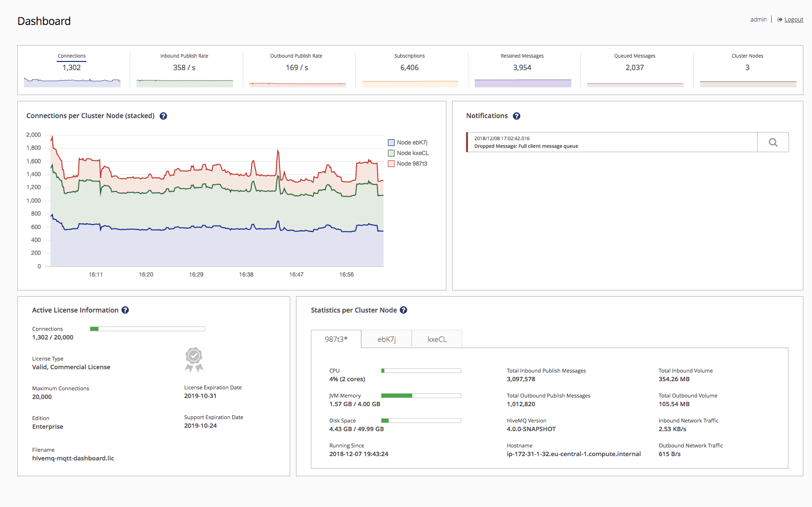Switch to the kxeCL node tab
812x507 pixels.
pyautogui.click(x=437, y=339)
